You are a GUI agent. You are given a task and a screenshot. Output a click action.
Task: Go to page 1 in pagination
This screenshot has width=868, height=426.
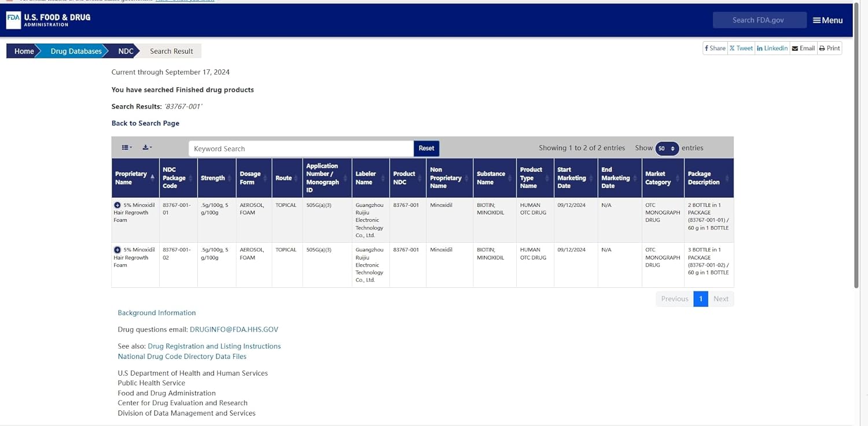[x=701, y=299]
